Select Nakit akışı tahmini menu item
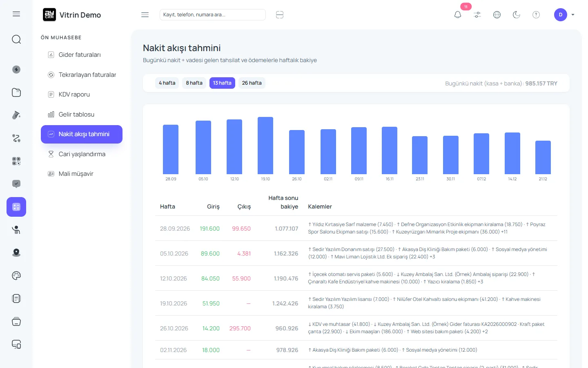The image size is (588, 368). [x=82, y=134]
